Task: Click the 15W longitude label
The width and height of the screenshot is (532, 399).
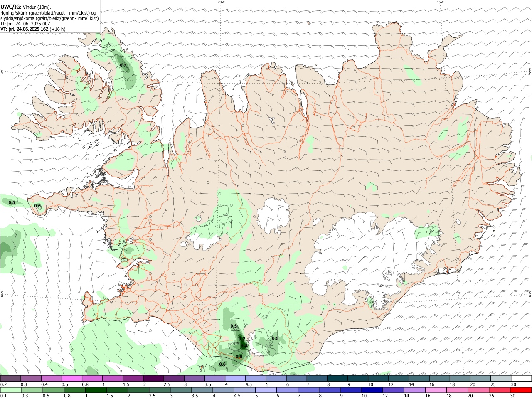Action: (x=440, y=2)
